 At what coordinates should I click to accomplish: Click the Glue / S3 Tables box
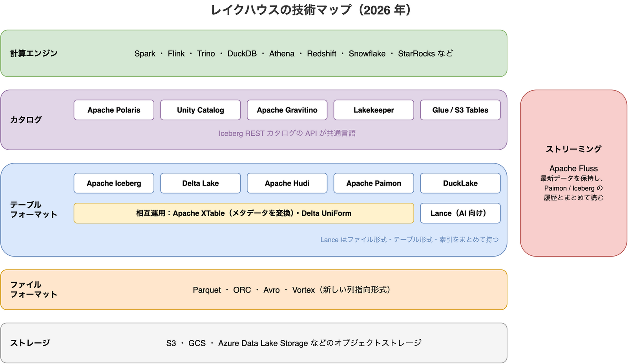coord(460,110)
